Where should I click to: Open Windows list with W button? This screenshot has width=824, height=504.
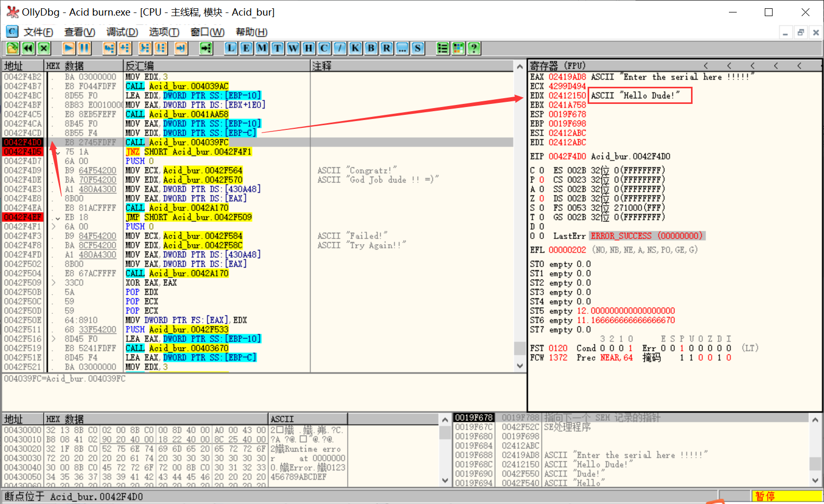293,48
